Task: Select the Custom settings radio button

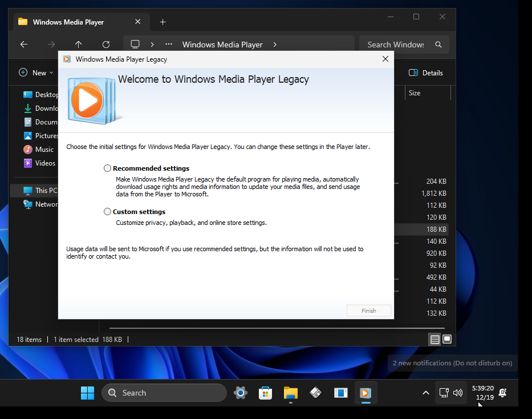Action: pyautogui.click(x=107, y=212)
